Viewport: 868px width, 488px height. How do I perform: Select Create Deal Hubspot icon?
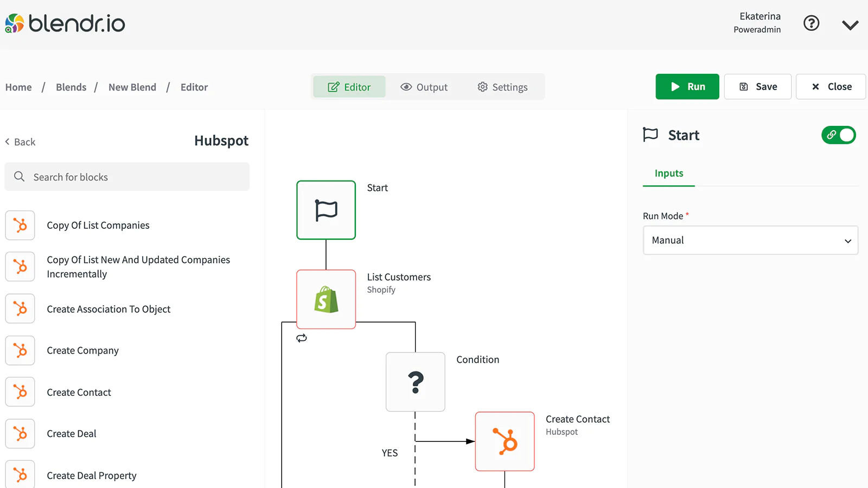click(20, 434)
